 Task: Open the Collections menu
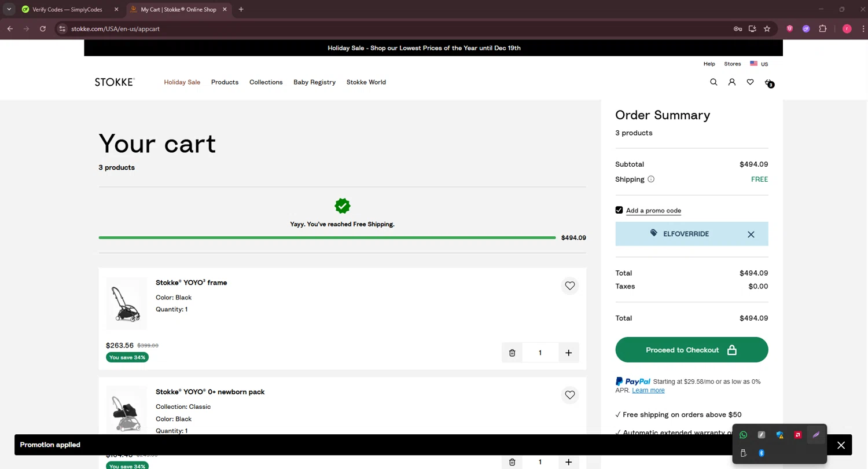pos(266,82)
